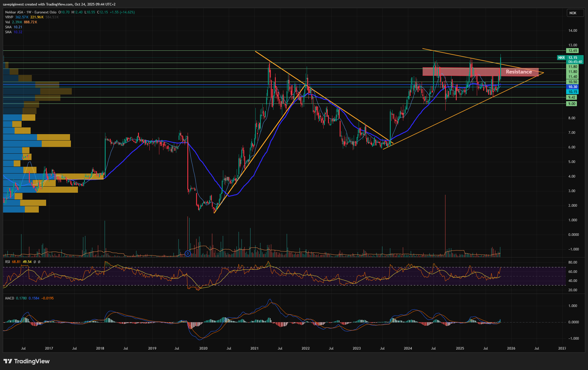Screen dimensions: 588x370
Task: Click the 2021 label on time axis
Action: click(254, 348)
